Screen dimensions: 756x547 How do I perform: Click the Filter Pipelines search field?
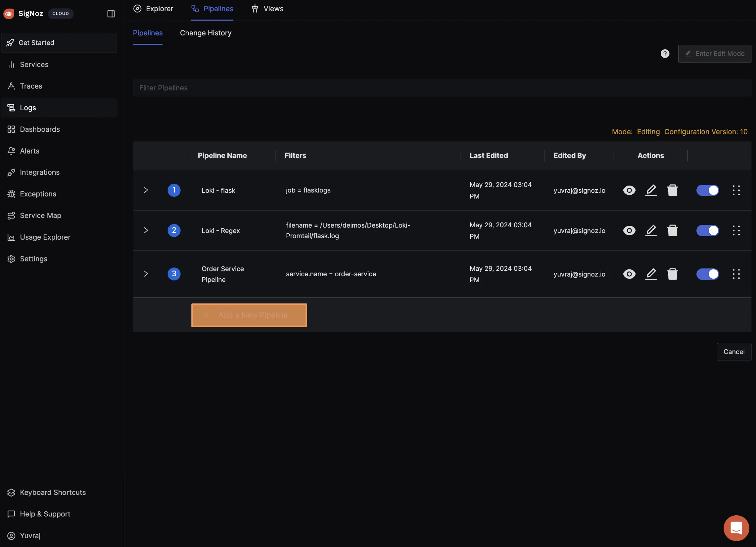[x=442, y=88]
